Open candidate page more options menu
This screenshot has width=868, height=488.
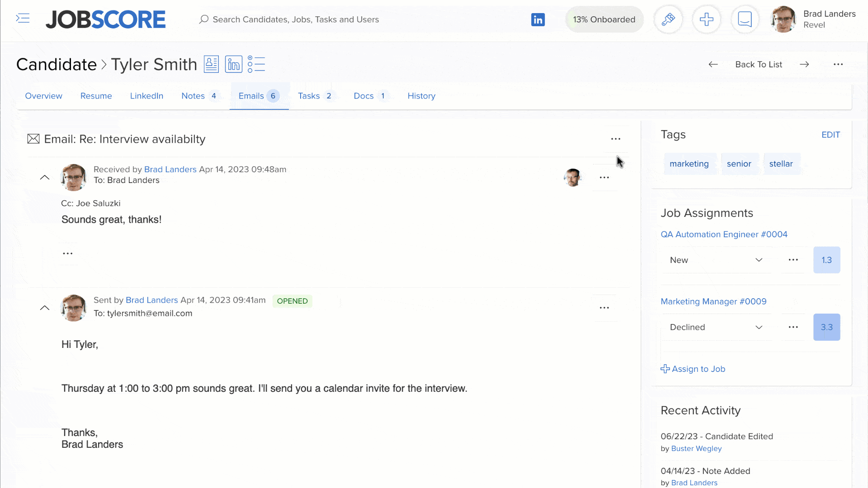[838, 64]
